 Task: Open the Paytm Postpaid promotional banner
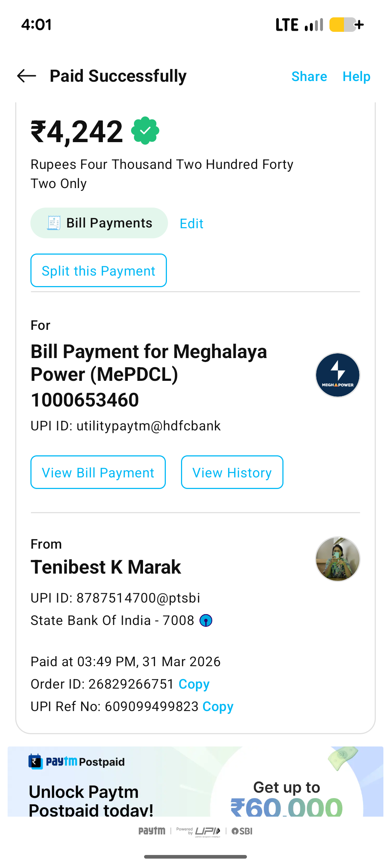click(195, 781)
